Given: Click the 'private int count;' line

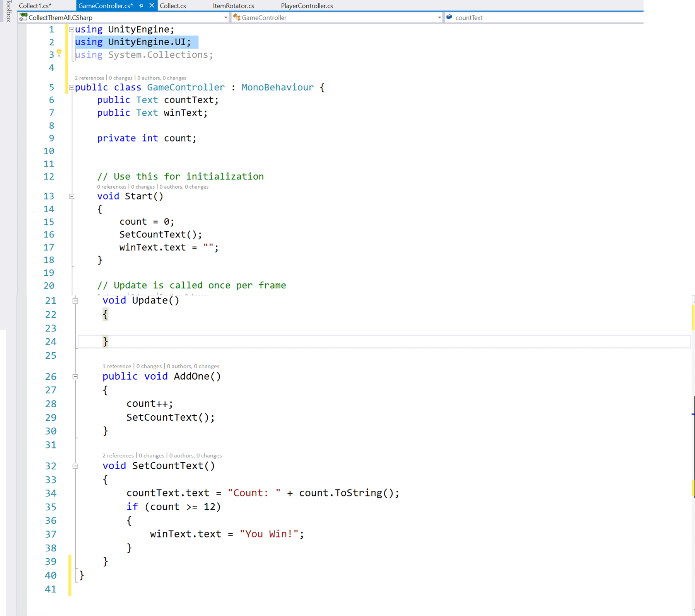Looking at the screenshot, I should [147, 138].
